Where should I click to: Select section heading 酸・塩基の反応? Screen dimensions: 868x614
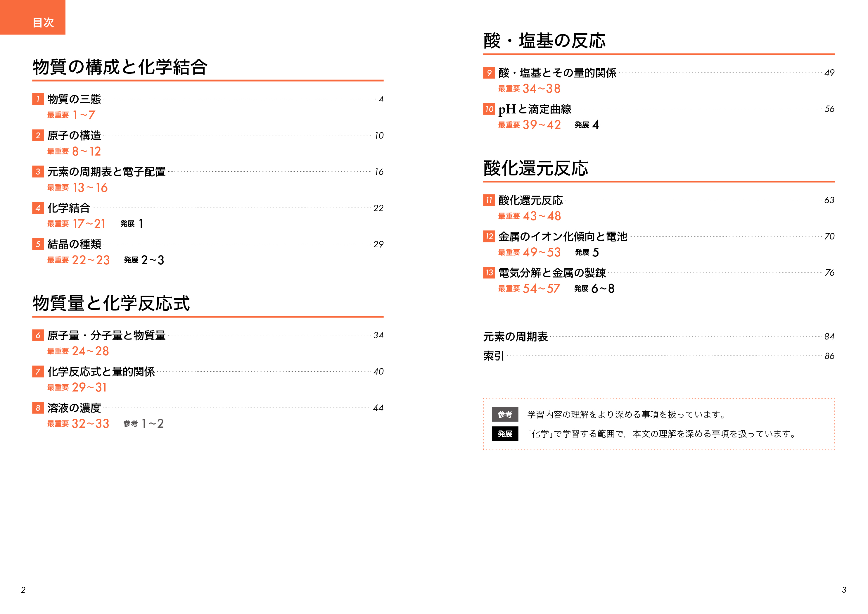(544, 41)
